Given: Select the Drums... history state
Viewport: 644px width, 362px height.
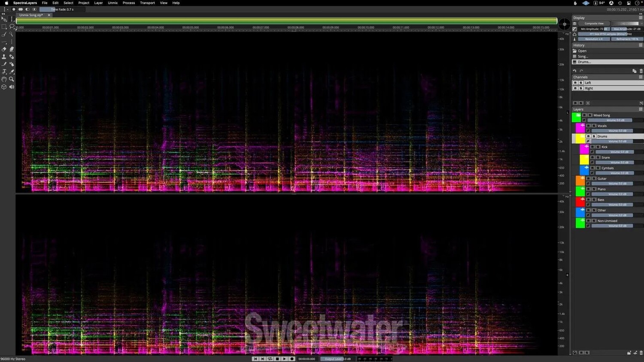Looking at the screenshot, I should (x=608, y=62).
